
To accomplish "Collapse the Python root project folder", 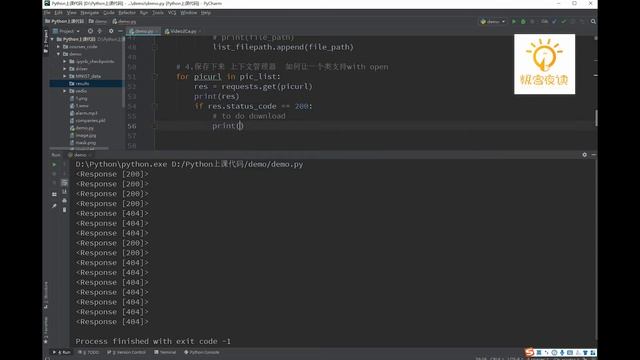I will pos(53,39).
